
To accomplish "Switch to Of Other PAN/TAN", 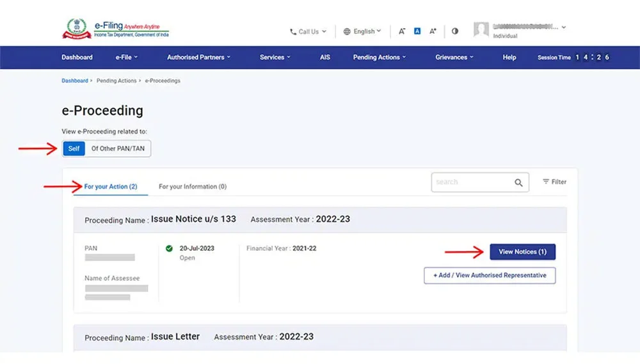I will [x=118, y=148].
